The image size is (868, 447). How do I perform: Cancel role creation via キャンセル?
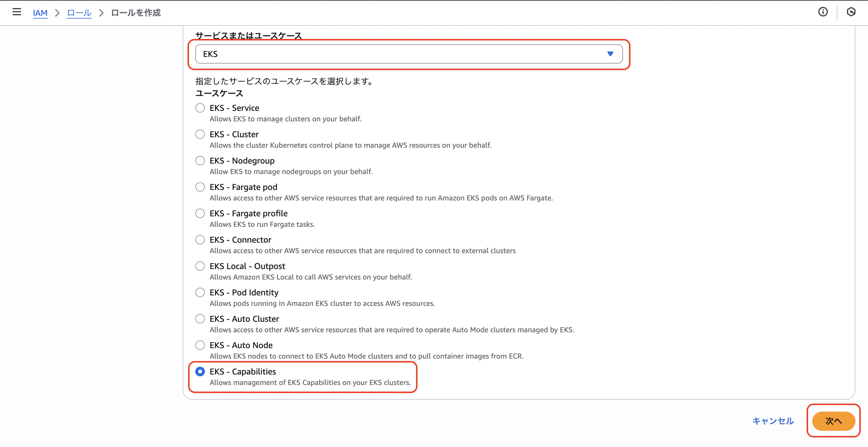pyautogui.click(x=773, y=421)
